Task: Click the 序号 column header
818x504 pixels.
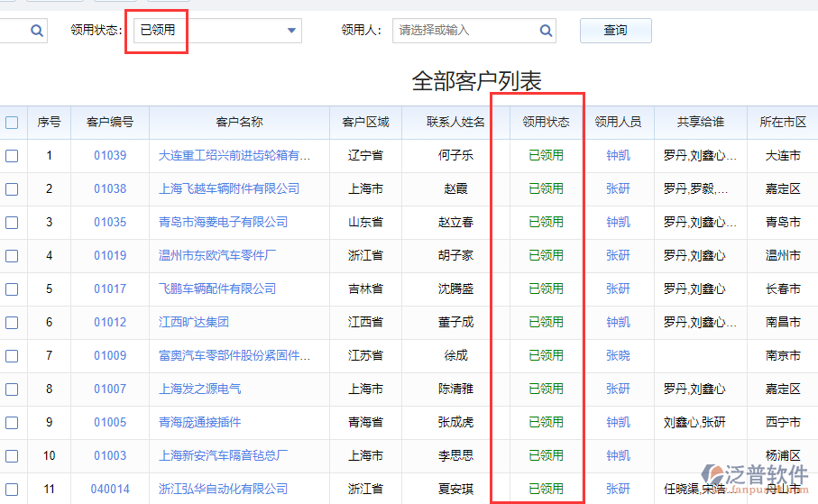Action: pyautogui.click(x=49, y=122)
